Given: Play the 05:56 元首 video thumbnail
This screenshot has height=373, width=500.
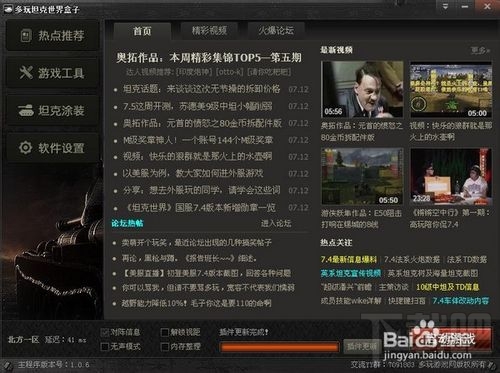Looking at the screenshot, I should (x=362, y=89).
